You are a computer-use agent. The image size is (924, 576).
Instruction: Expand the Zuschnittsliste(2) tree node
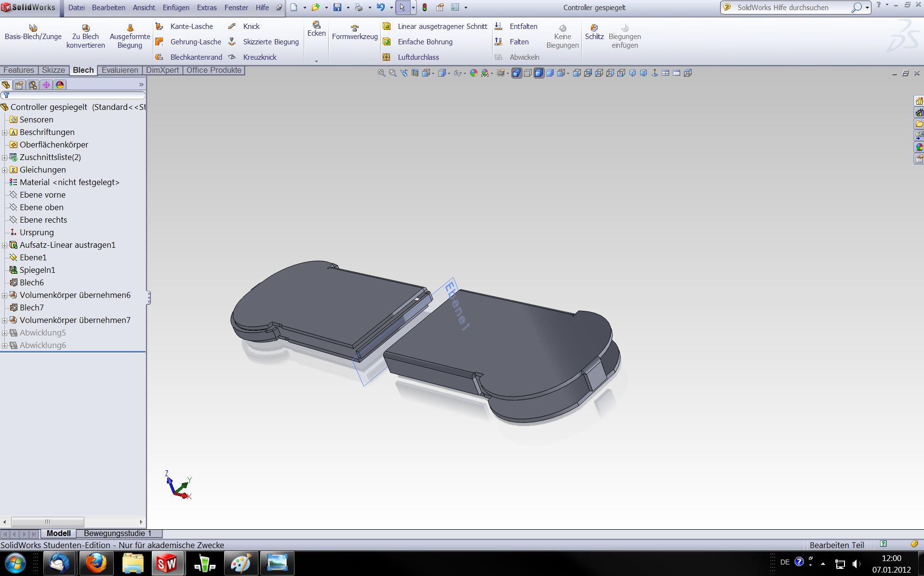pos(4,158)
